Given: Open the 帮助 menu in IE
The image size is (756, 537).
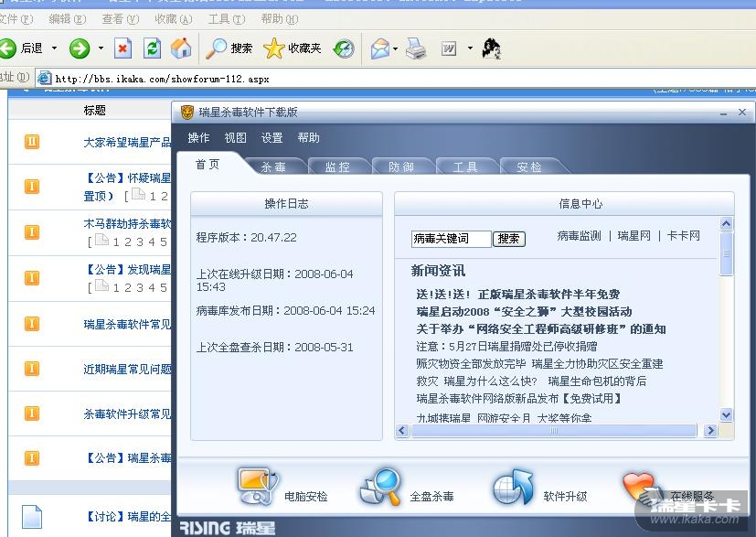Looking at the screenshot, I should 279,19.
